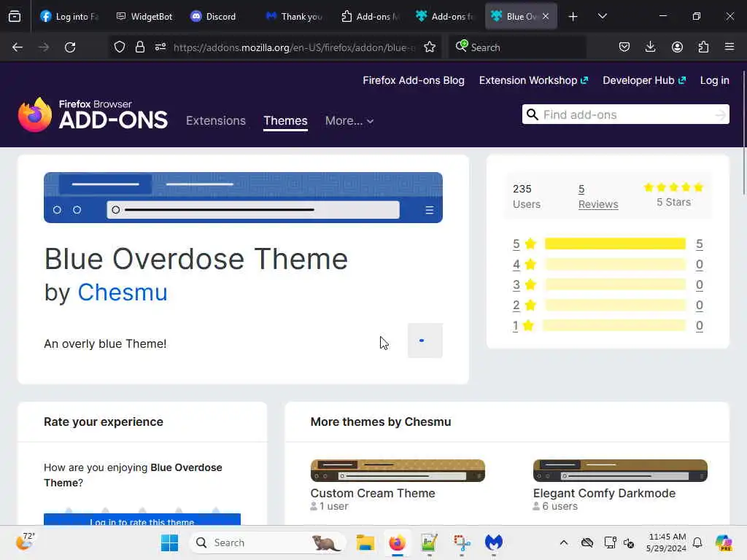
Task: Reload the current page
Action: (70, 47)
